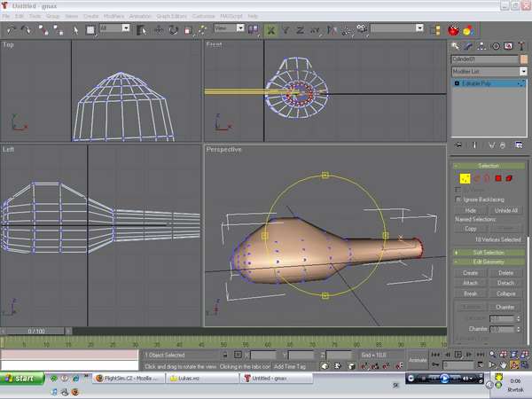Switch to the Create command panel tab

[456, 46]
